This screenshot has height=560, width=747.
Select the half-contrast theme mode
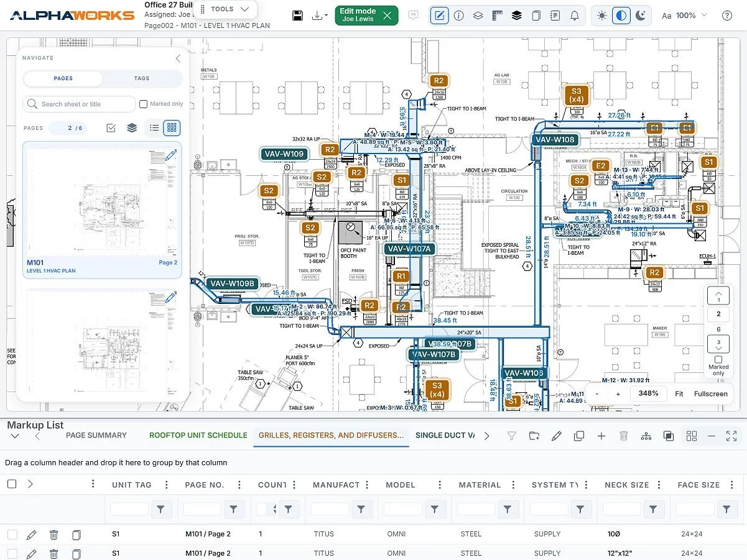click(621, 16)
